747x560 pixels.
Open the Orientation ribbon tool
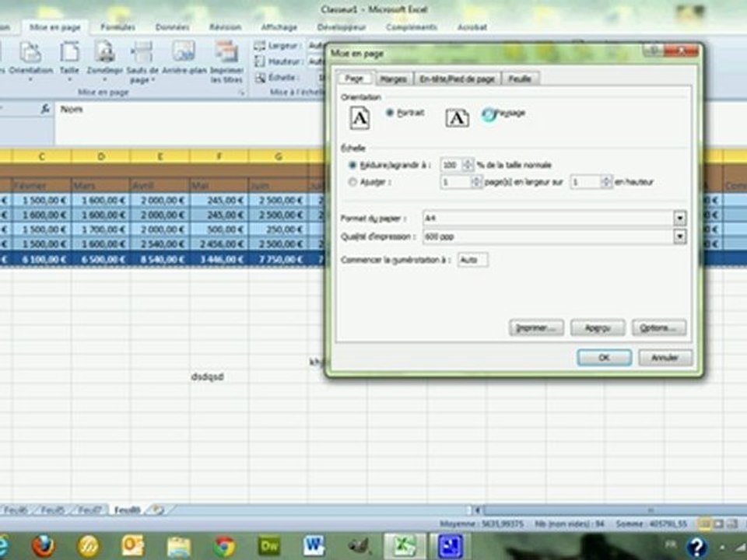point(31,61)
